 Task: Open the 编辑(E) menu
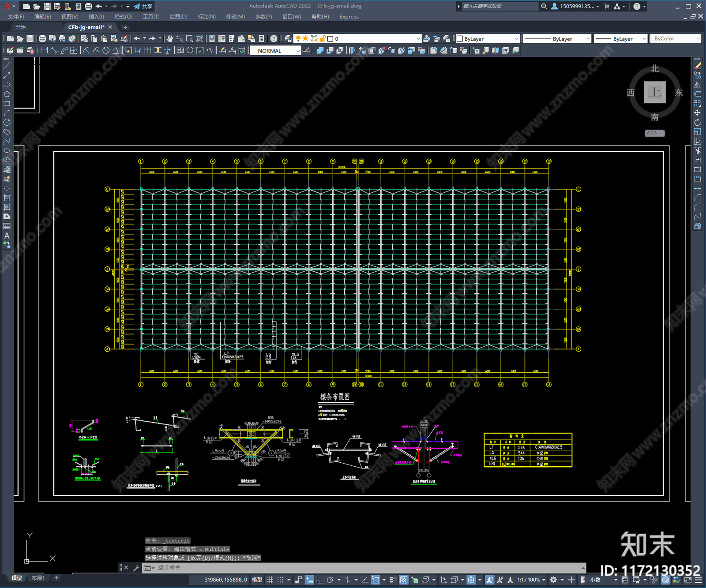tap(43, 17)
